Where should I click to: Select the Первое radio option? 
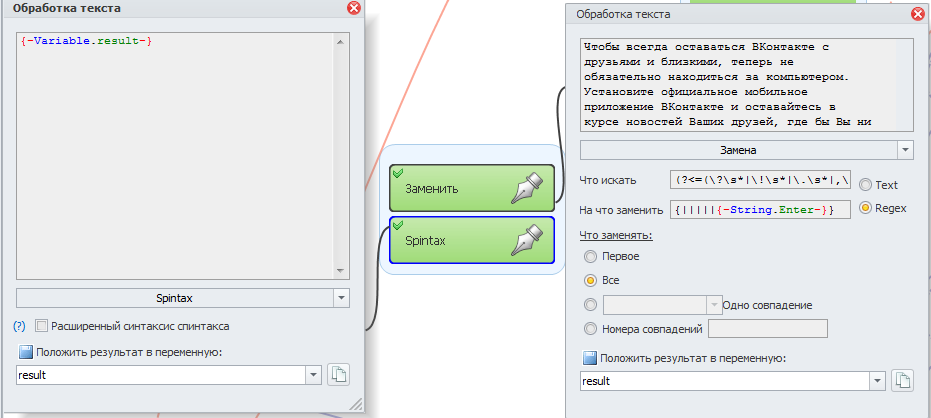590,256
